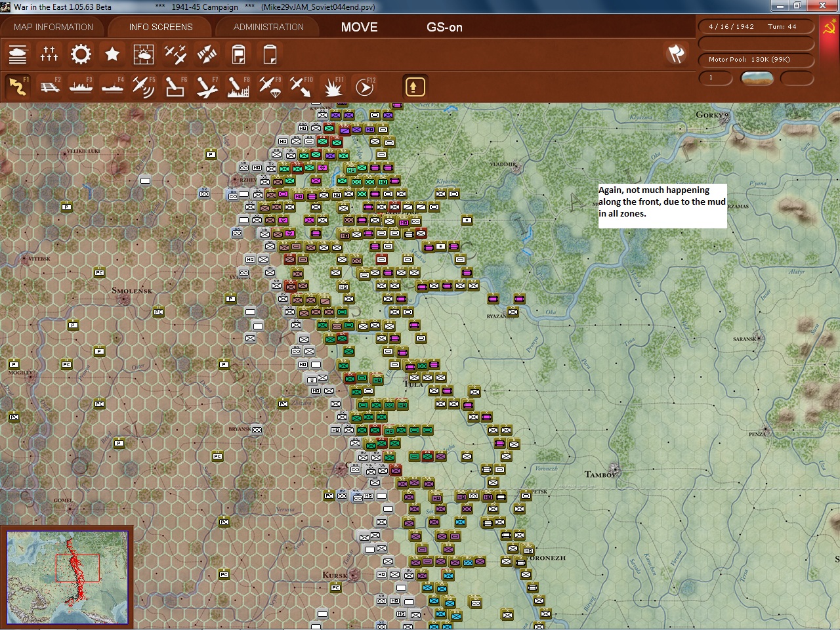Click the Penza city label on map
The width and height of the screenshot is (840, 630).
tap(757, 434)
